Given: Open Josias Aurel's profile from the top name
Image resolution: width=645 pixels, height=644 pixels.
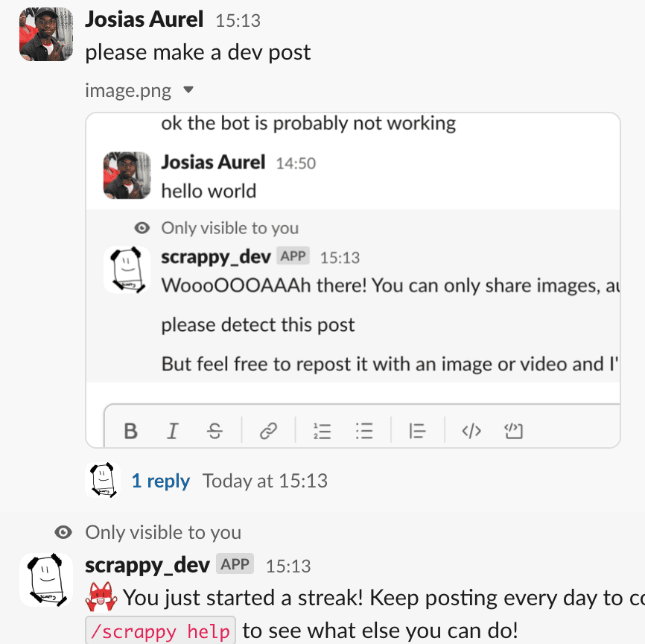Looking at the screenshot, I should click(144, 19).
